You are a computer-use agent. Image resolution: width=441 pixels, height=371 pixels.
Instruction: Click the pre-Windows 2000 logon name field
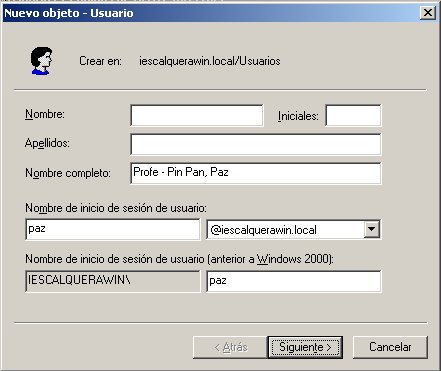tap(294, 281)
